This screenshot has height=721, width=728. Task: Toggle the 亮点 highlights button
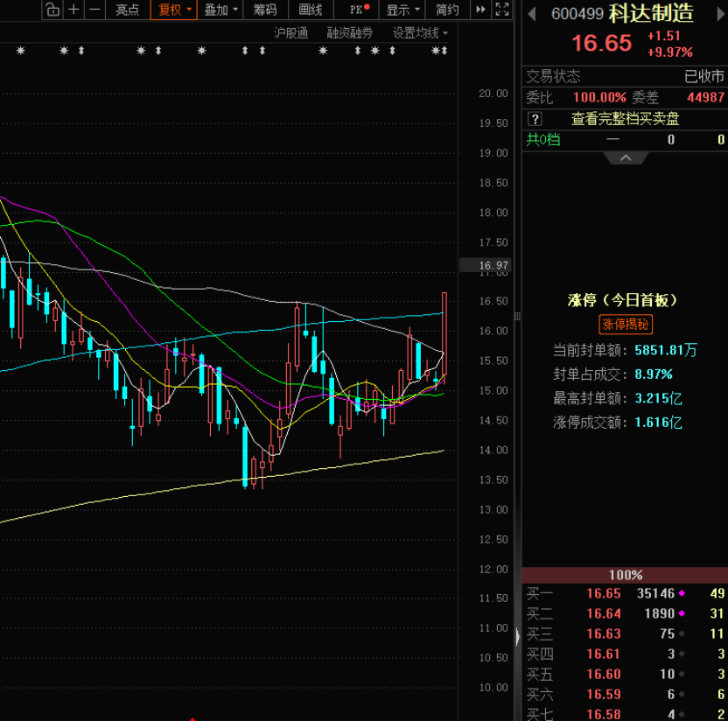tap(128, 10)
